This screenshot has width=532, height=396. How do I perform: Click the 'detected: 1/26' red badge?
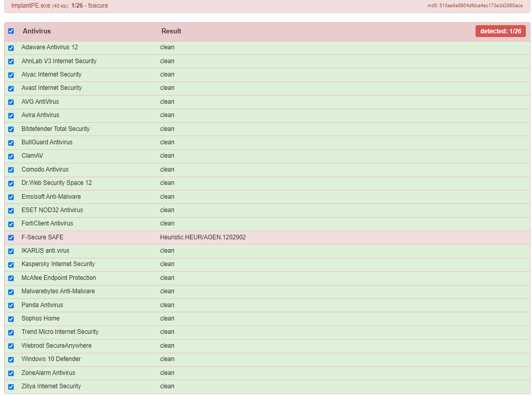(x=500, y=31)
